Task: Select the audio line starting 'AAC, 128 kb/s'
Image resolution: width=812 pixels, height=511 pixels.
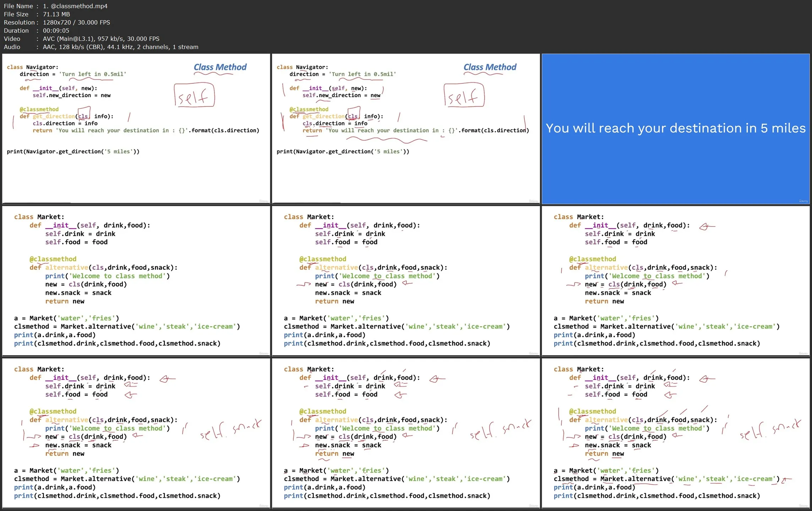Action: coord(120,47)
